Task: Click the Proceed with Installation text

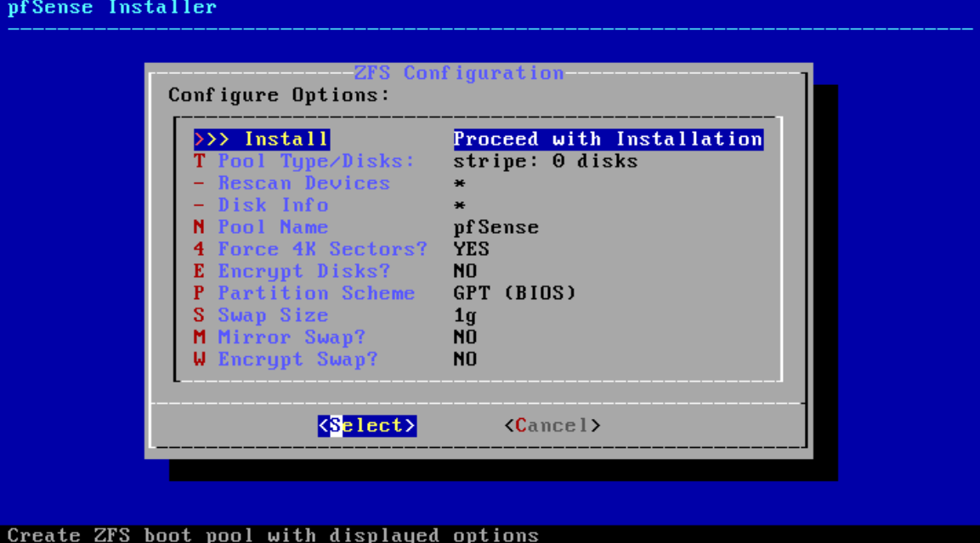Action: click(608, 139)
